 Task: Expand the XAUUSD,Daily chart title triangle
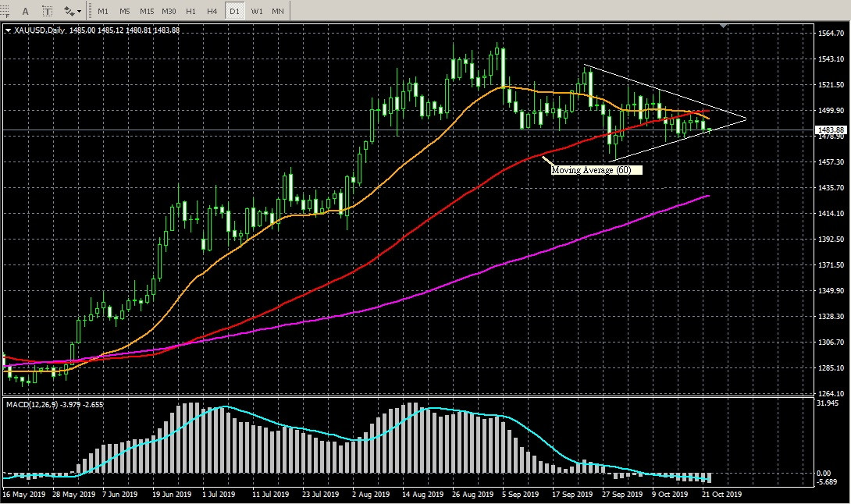[x=8, y=30]
